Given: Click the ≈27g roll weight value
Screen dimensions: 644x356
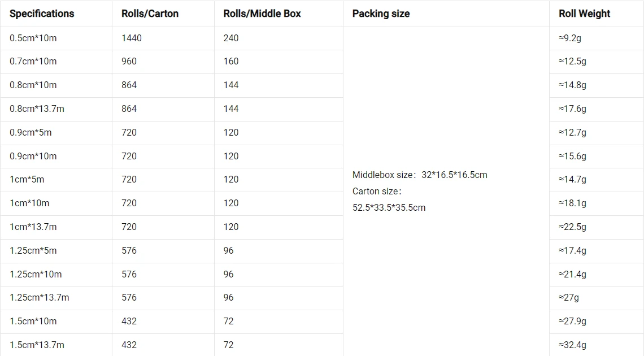Looking at the screenshot, I should (569, 298).
